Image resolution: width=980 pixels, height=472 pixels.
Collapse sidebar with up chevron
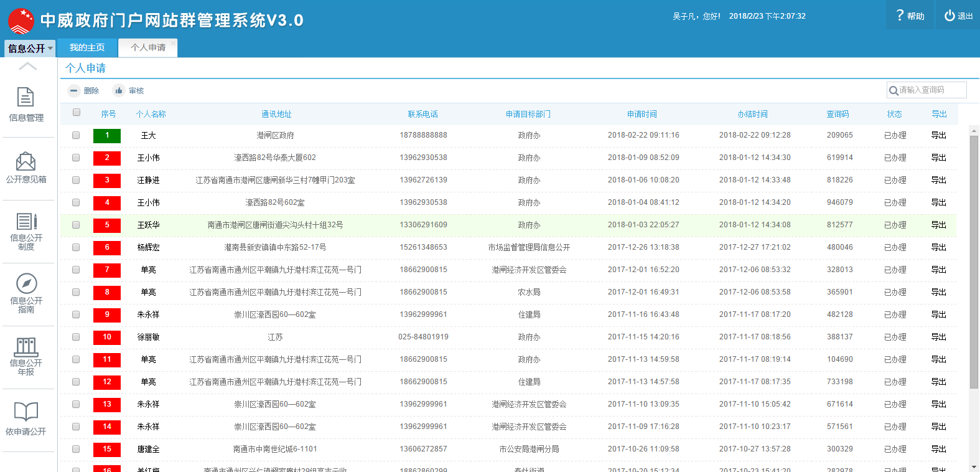pos(27,67)
